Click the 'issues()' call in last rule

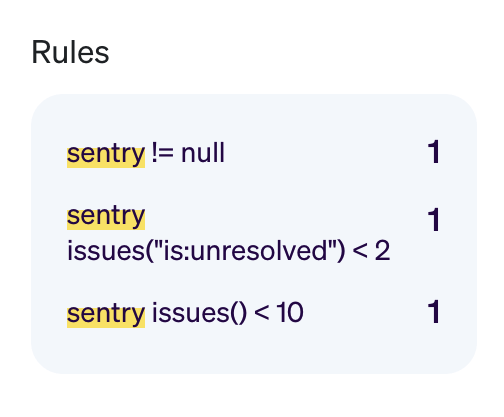point(199,313)
